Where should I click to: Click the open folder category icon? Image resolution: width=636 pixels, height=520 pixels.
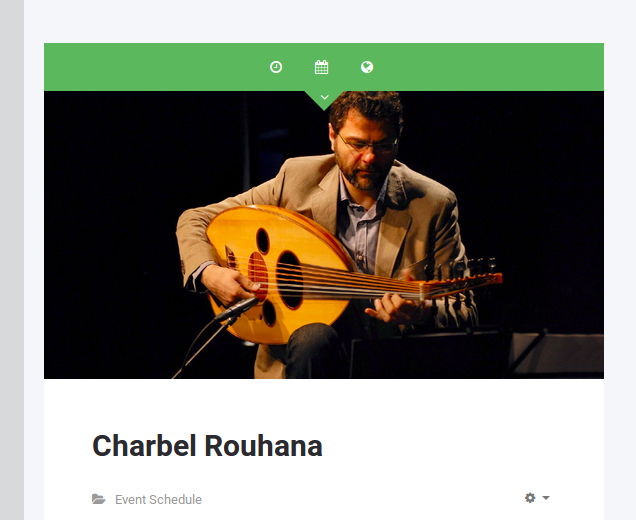point(99,499)
